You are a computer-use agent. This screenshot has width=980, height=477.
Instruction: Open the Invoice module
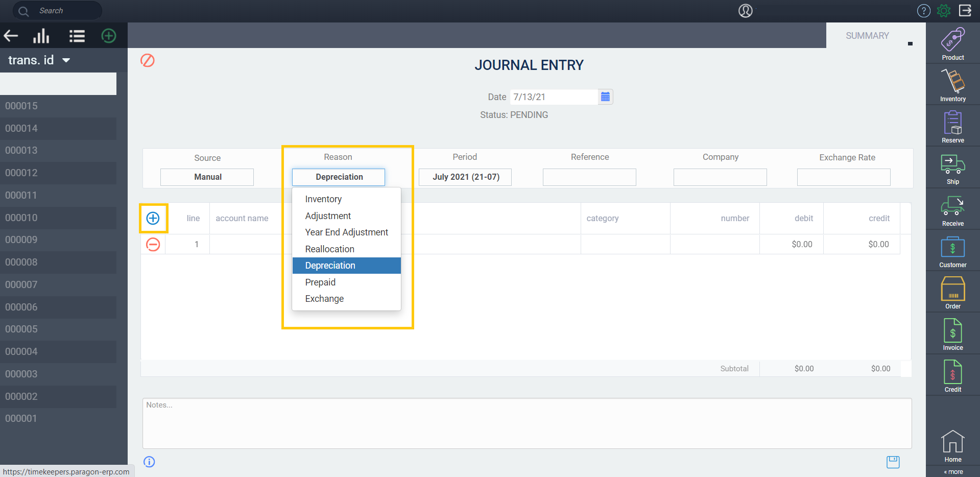(953, 335)
